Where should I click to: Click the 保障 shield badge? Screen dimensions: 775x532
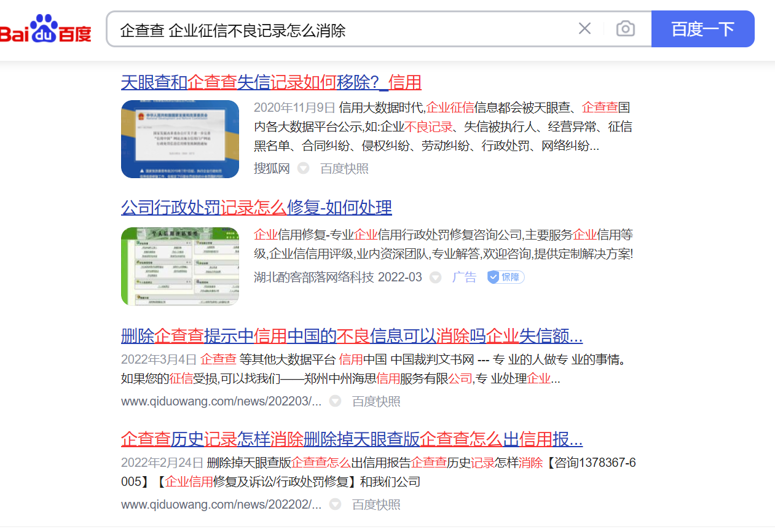506,277
